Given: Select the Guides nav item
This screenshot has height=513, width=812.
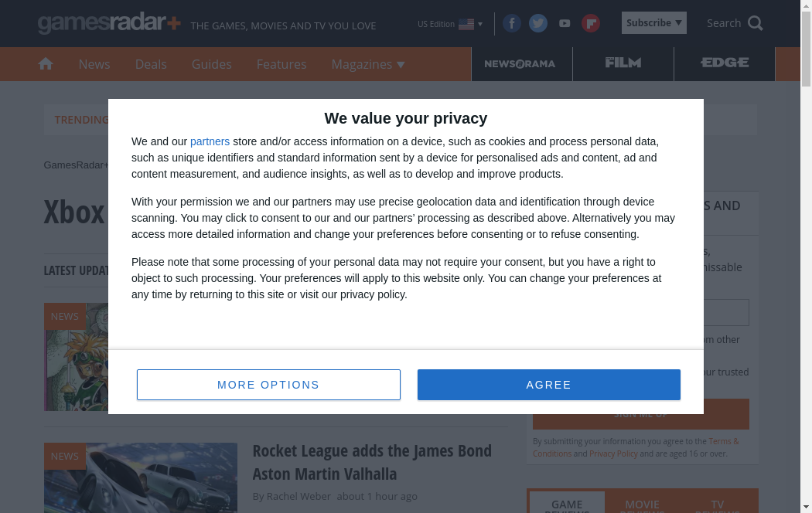Looking at the screenshot, I should coord(212,64).
